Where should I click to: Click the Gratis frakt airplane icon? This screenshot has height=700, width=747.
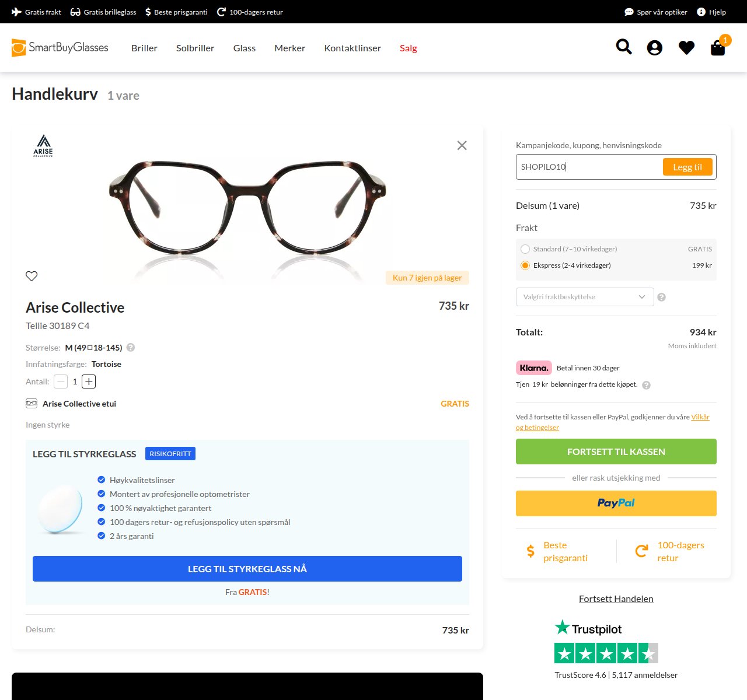16,12
